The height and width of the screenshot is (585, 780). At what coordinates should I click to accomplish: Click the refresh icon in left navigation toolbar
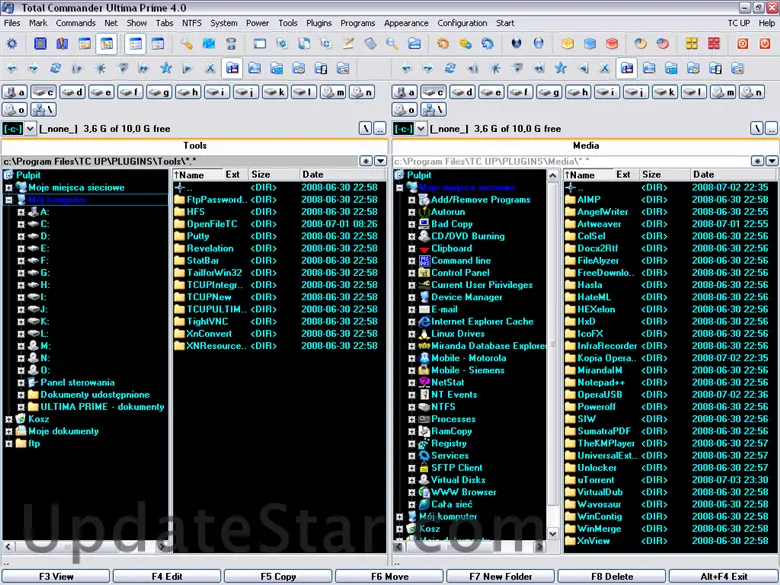click(x=56, y=68)
